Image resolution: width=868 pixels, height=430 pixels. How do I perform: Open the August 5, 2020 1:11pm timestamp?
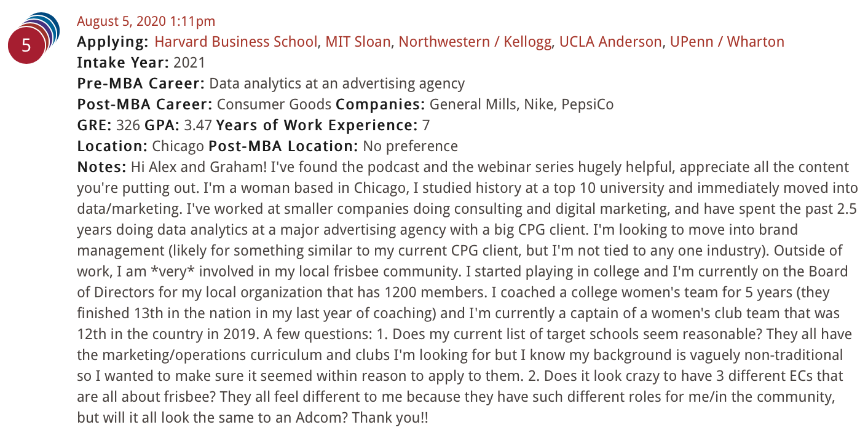coord(146,21)
